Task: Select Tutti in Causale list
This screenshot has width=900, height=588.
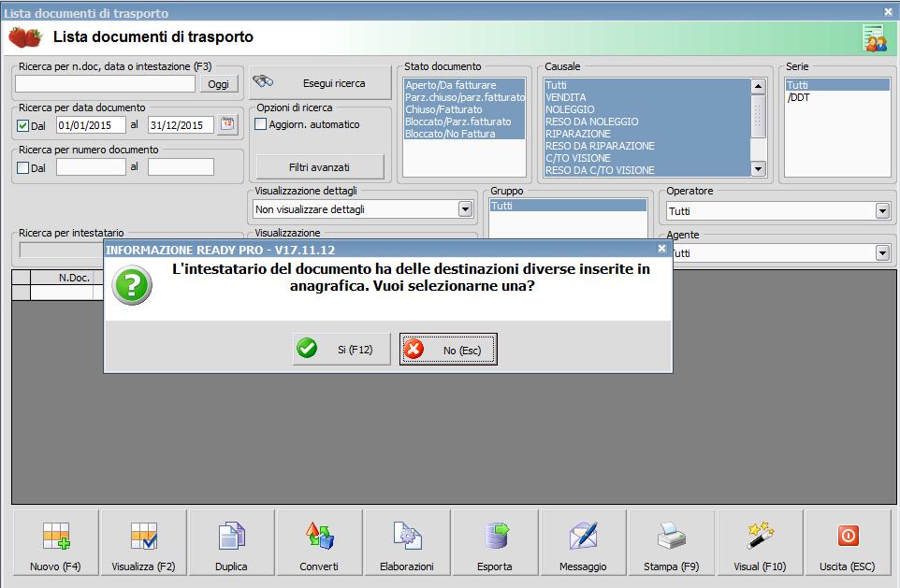Action: (x=646, y=85)
